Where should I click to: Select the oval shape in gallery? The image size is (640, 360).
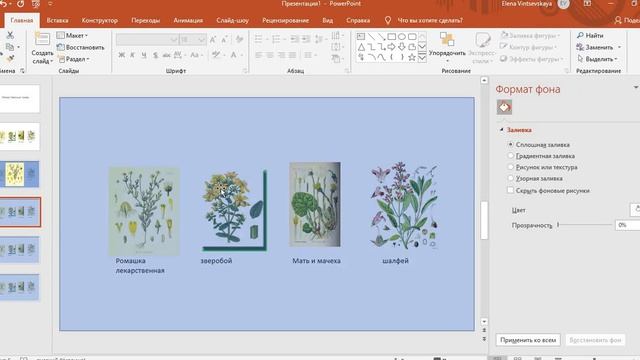pyautogui.click(x=402, y=37)
